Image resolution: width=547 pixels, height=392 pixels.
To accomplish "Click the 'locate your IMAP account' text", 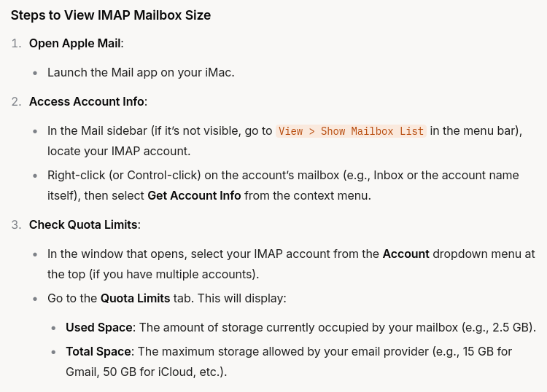I will pyautogui.click(x=119, y=152).
